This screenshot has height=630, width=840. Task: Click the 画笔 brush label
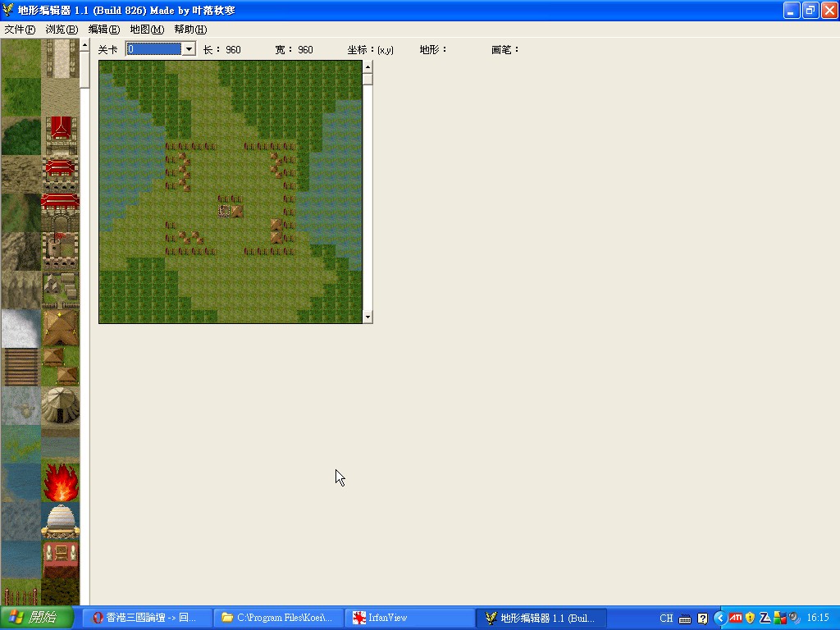(x=505, y=50)
